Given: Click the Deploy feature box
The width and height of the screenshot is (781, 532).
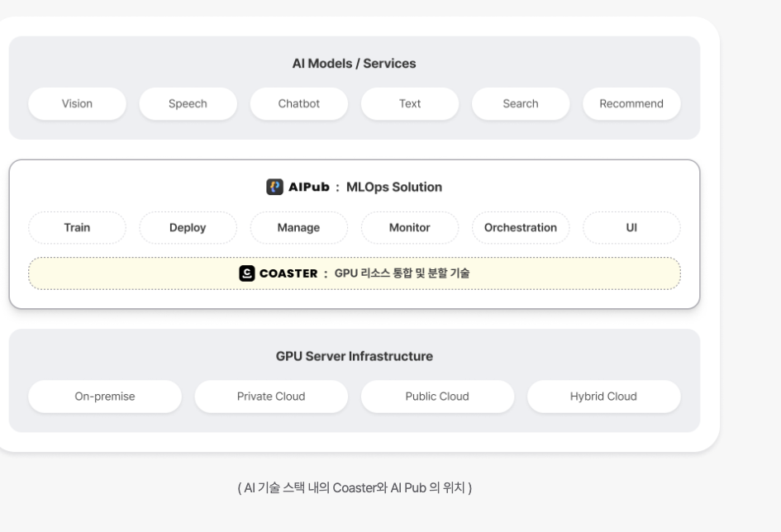Looking at the screenshot, I should [188, 227].
